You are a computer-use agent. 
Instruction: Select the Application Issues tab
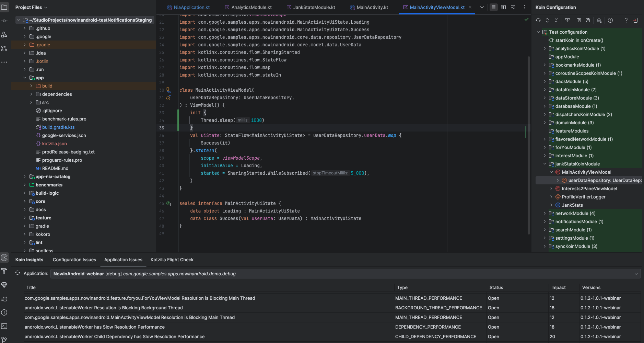coord(123,260)
